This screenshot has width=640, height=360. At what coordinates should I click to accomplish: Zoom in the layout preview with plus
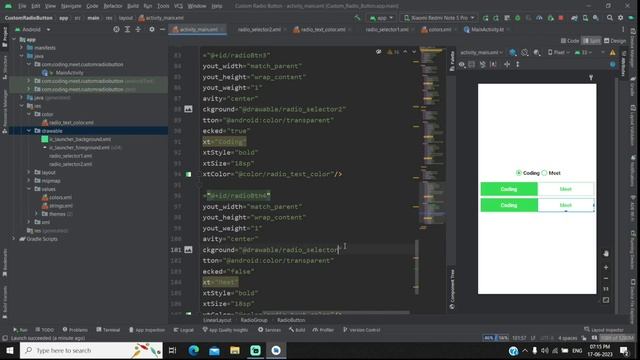(x=606, y=267)
